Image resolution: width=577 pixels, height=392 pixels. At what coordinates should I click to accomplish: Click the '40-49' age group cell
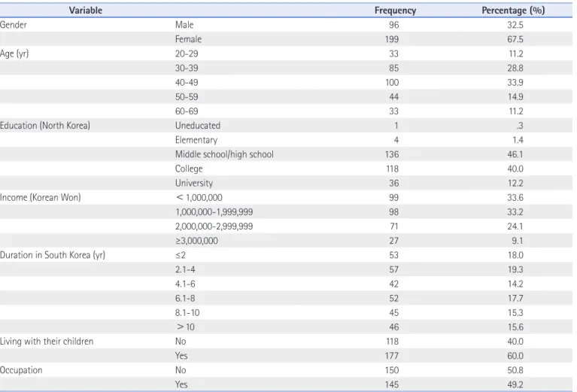[x=187, y=83]
